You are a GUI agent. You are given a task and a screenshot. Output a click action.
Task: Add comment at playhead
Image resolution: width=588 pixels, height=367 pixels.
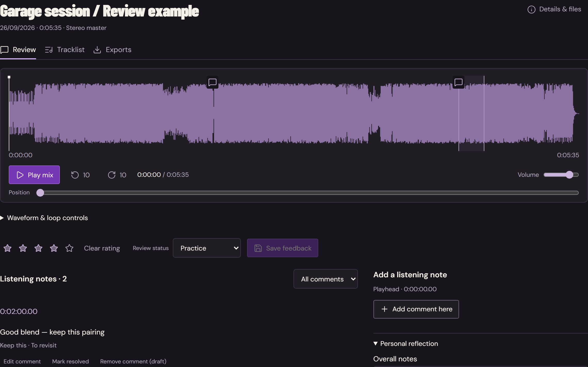[416, 309]
